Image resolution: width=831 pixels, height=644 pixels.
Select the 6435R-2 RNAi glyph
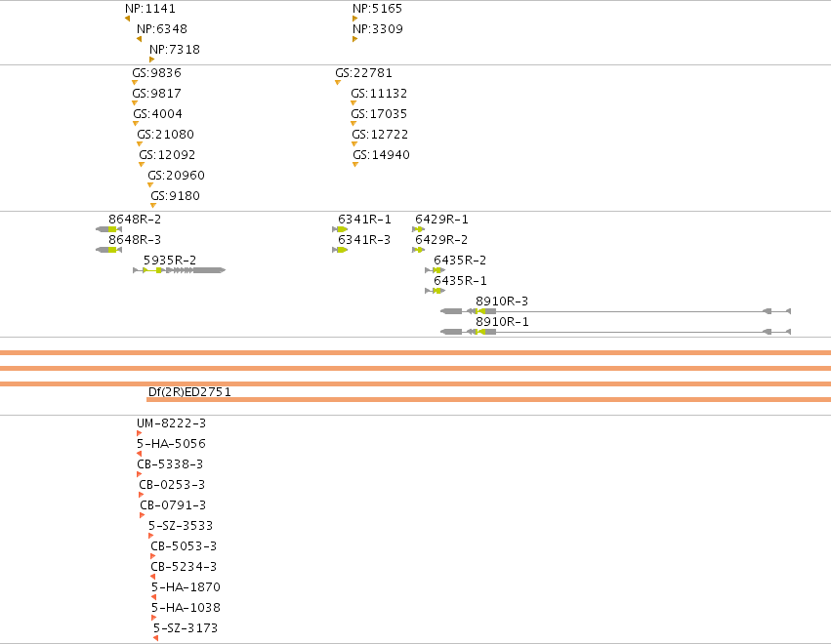[x=436, y=270]
